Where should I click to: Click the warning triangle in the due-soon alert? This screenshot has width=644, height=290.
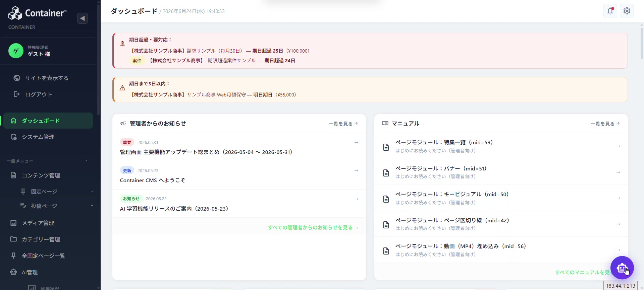pyautogui.click(x=122, y=88)
